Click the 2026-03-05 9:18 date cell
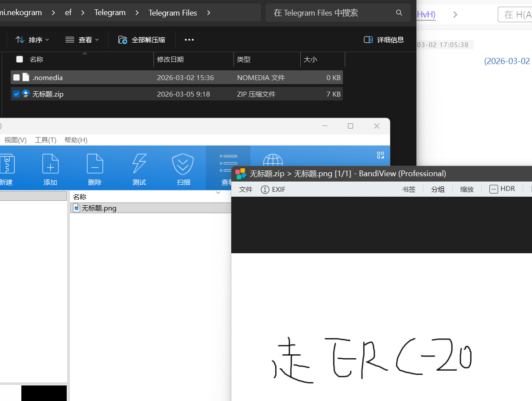Screen dimensions: 532x401 (x=184, y=94)
